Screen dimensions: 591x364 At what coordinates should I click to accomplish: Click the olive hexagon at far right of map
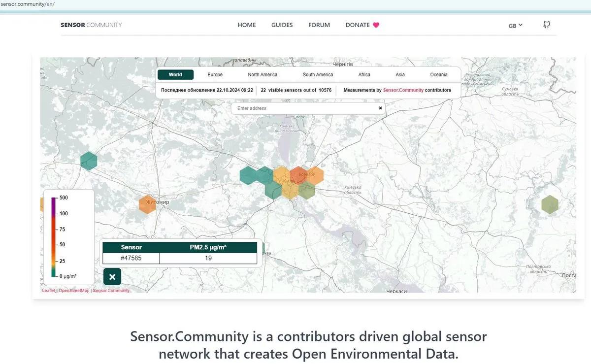[x=550, y=204]
